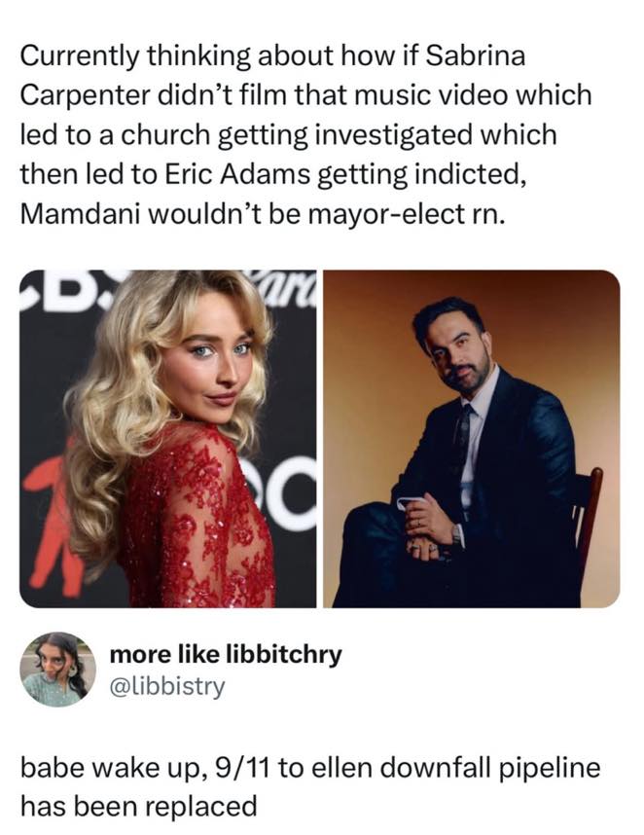The width and height of the screenshot is (644, 835).
Task: Click the @libbistry handle
Action: click(x=167, y=686)
